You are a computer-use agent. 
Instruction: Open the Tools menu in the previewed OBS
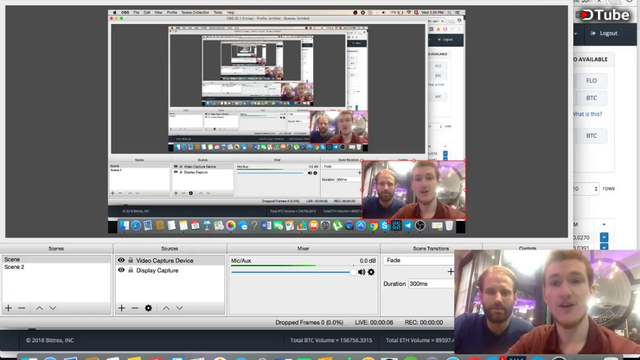pos(218,12)
